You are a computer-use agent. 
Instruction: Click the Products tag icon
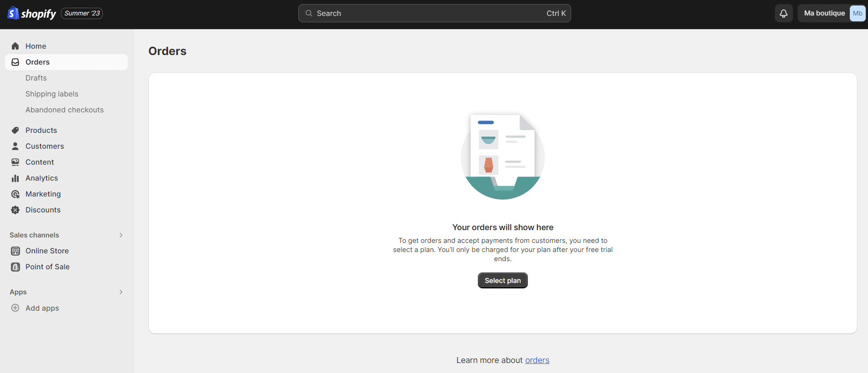(15, 130)
